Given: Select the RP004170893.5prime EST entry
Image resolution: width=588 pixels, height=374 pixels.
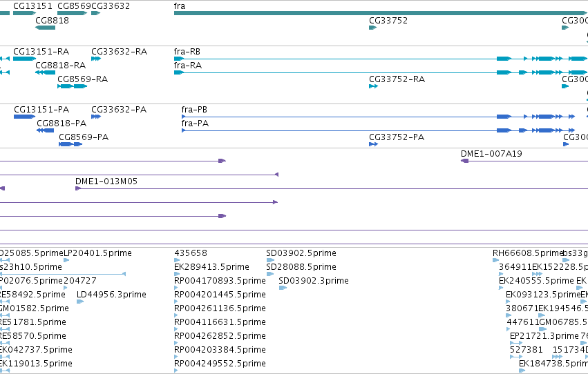Looking at the screenshot, I should [x=220, y=280].
